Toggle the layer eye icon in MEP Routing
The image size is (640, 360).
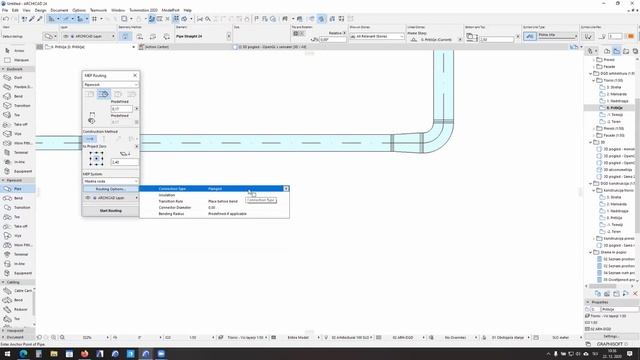[x=87, y=198]
